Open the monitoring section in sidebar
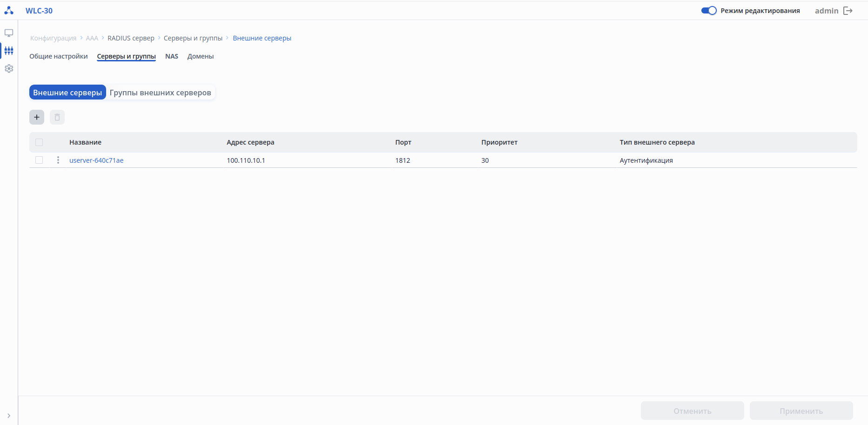 click(9, 33)
